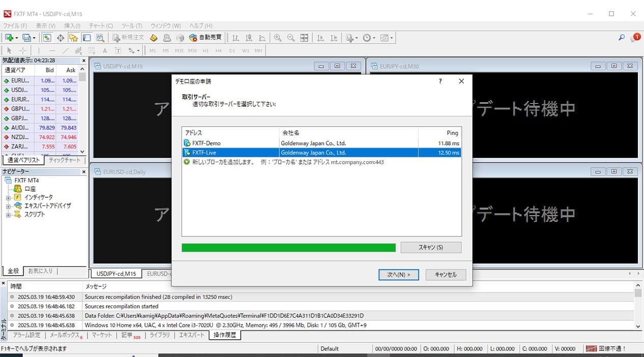Click the tile windows grid icon
Viewport: 644px width, 357px height.
(304, 38)
